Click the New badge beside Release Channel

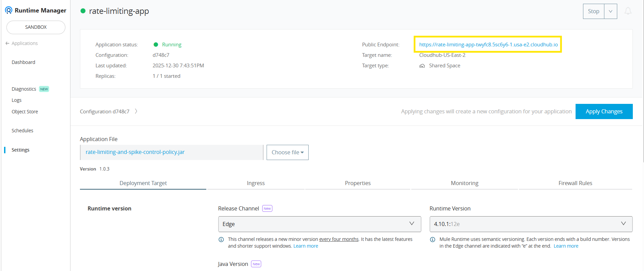pyautogui.click(x=267, y=208)
